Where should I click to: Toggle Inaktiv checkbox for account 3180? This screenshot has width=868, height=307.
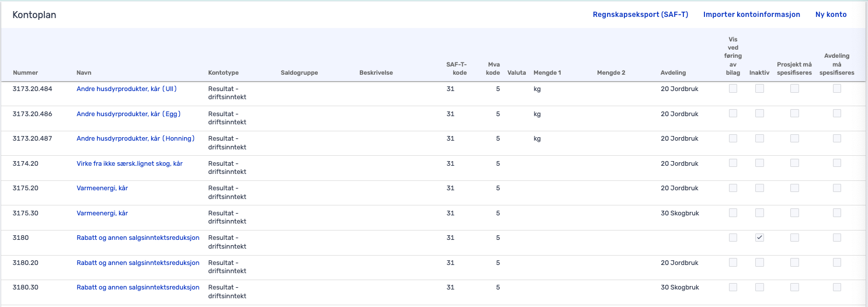coord(759,238)
